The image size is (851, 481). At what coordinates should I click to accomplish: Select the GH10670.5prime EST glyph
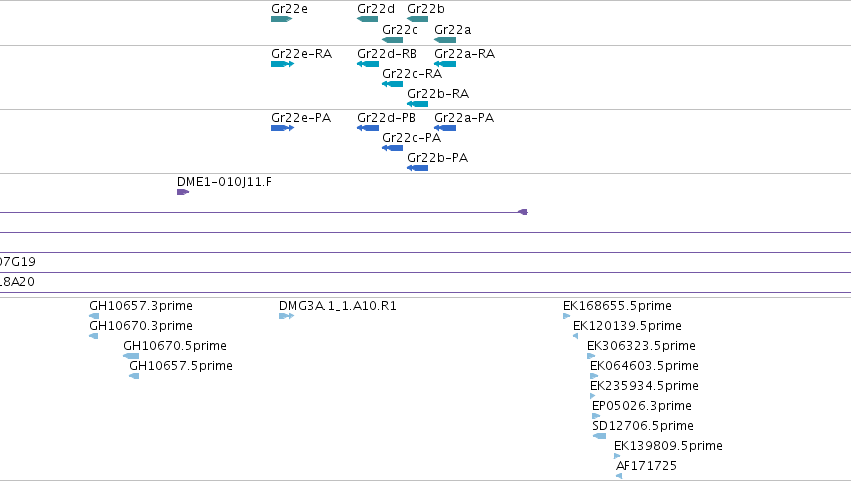[131, 356]
